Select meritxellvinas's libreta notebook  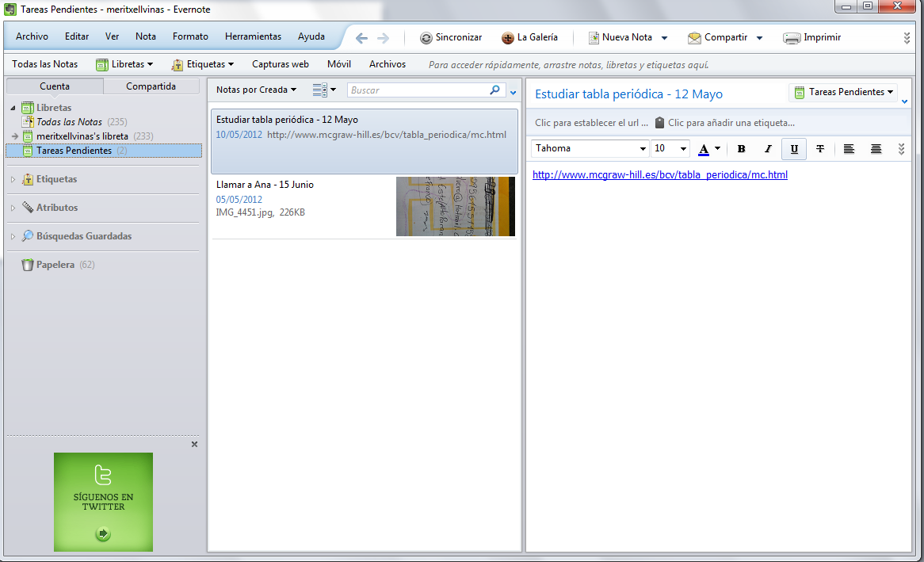point(82,136)
